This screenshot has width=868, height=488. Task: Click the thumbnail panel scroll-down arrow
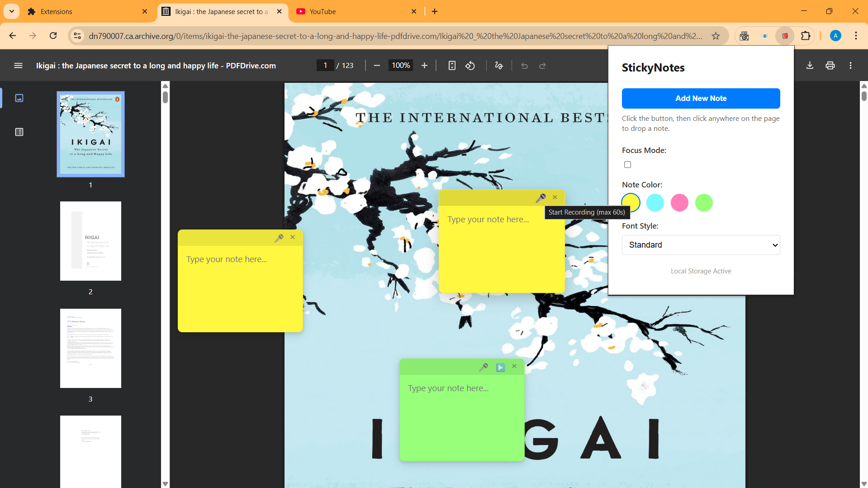[165, 483]
